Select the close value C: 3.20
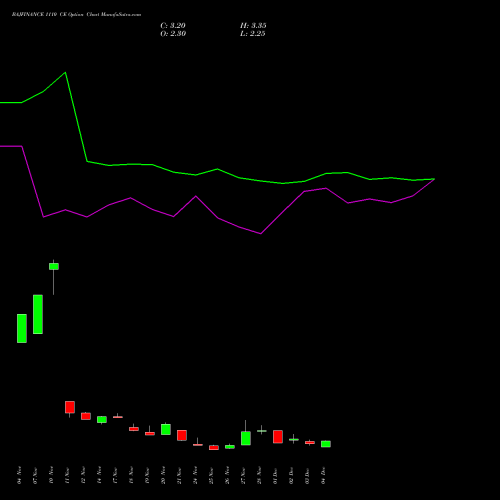The image size is (500, 500). click(173, 25)
